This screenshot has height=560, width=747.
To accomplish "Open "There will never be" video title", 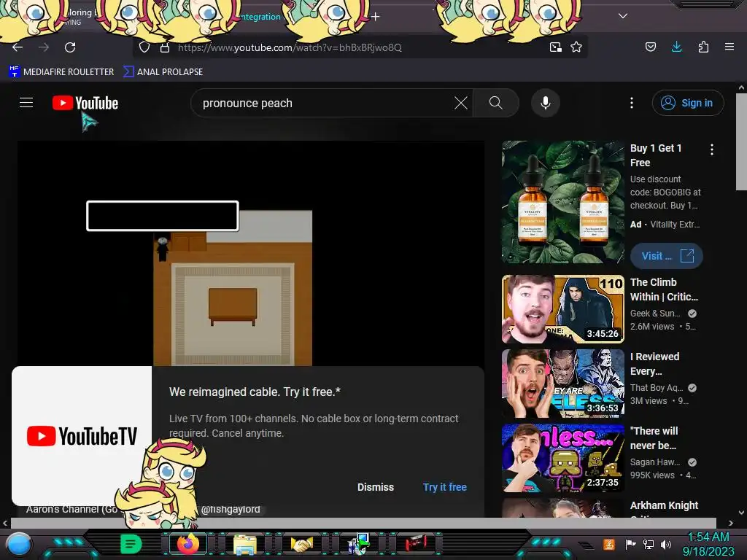I will click(x=654, y=438).
